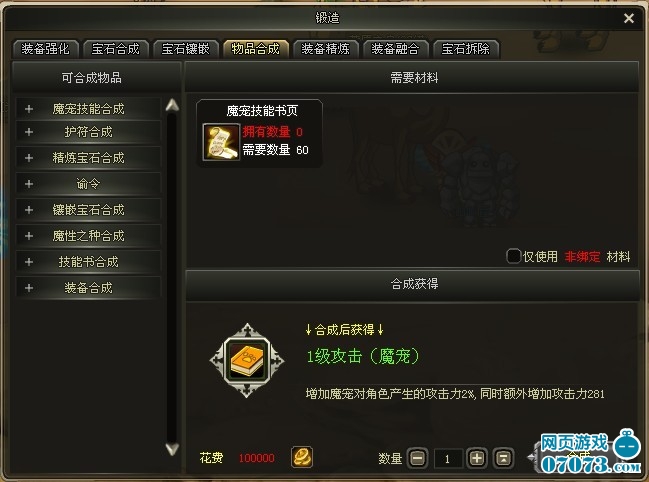
Task: Expand the 谕令 category
Action: click(x=88, y=184)
